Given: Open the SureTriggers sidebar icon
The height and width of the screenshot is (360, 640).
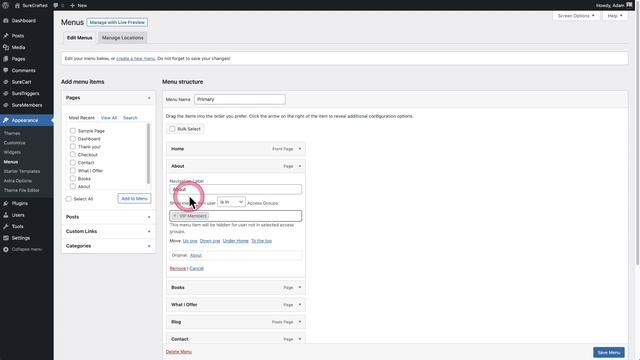Looking at the screenshot, I should pyautogui.click(x=6, y=93).
